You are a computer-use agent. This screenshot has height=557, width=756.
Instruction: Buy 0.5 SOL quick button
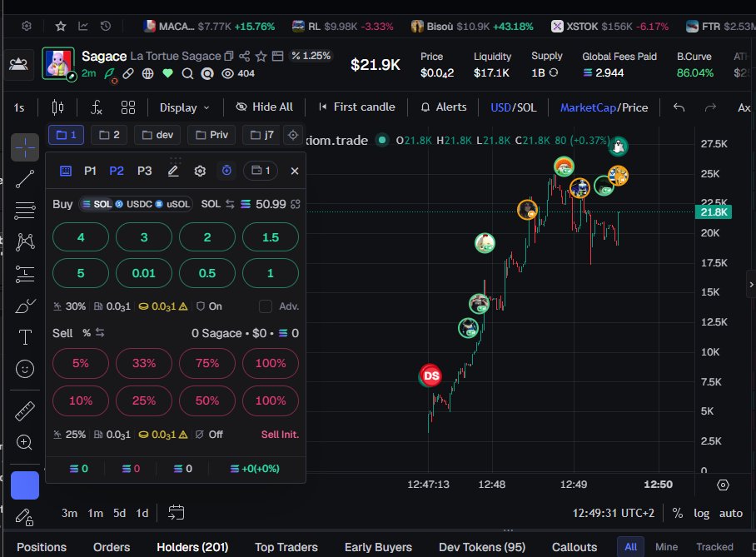[x=207, y=273]
